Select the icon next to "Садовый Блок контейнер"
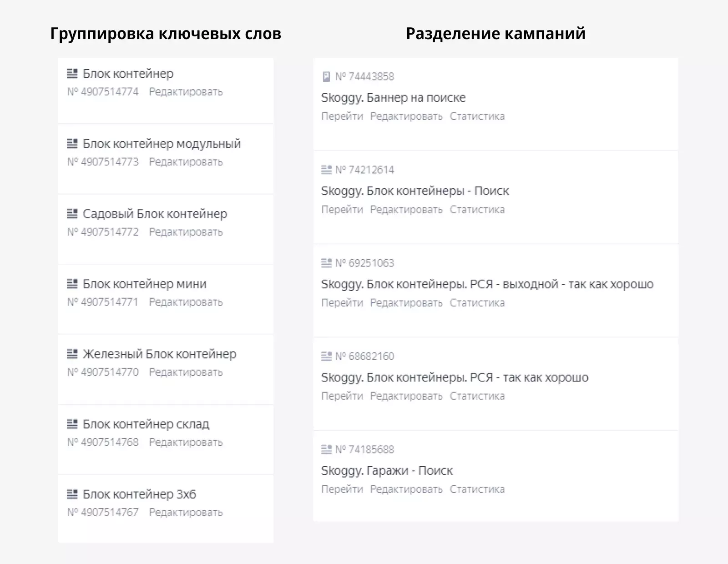Viewport: 728px width, 564px height. pos(73,213)
